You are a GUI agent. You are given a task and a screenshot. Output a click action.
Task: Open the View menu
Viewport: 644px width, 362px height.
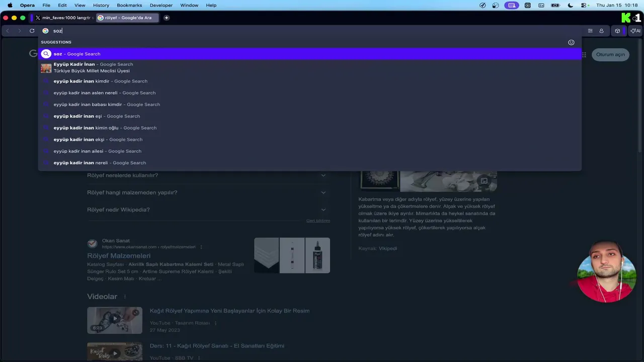tap(80, 5)
